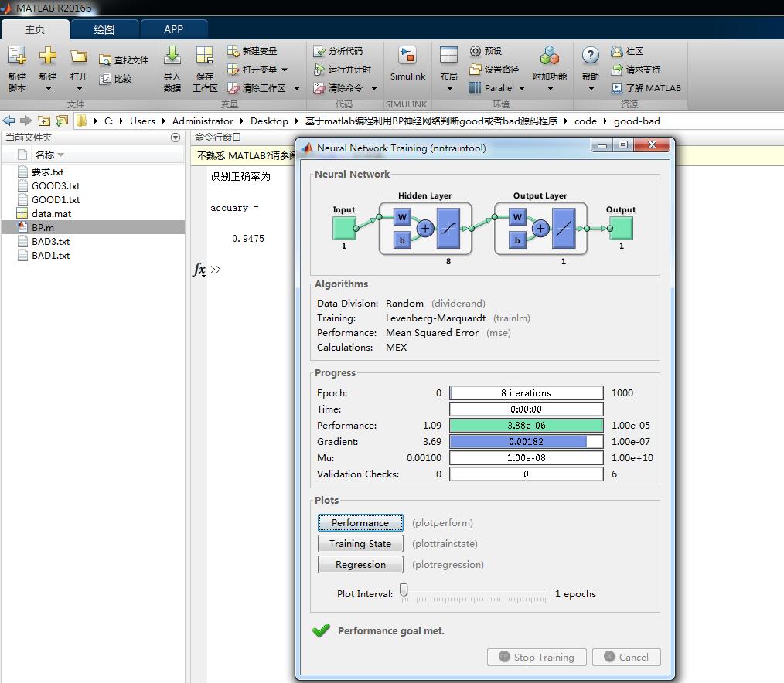Click the yellow plus New (新建) icon

click(x=48, y=55)
